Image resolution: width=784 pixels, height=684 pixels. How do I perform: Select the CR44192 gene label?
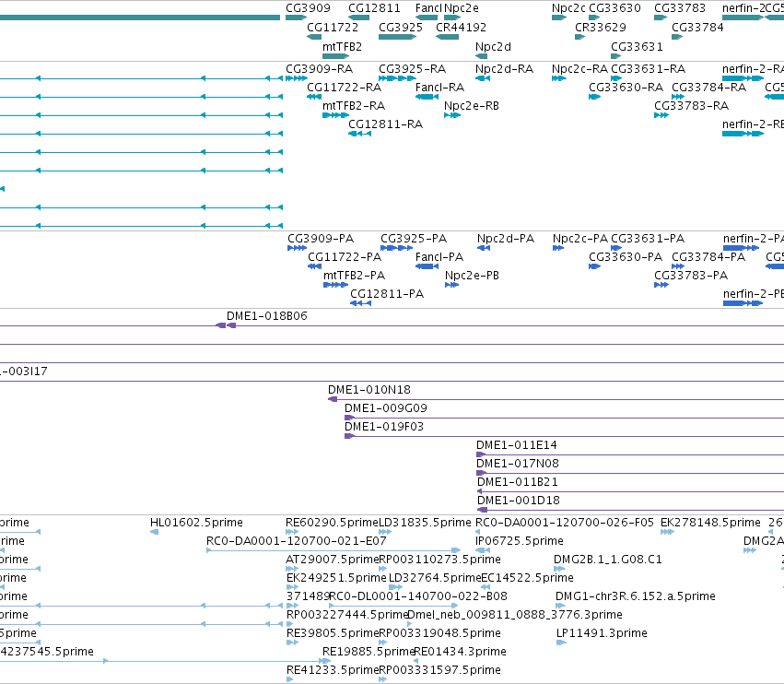coord(461,28)
